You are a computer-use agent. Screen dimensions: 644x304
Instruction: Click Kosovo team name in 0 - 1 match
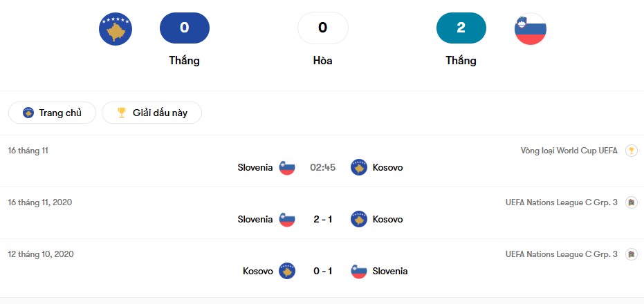[x=258, y=271]
